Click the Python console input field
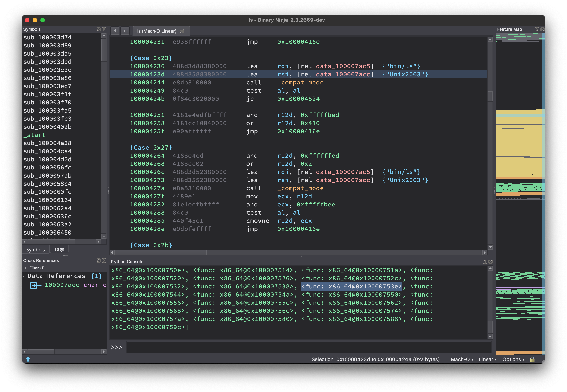Image resolution: width=567 pixels, height=392 pixels. [x=309, y=347]
